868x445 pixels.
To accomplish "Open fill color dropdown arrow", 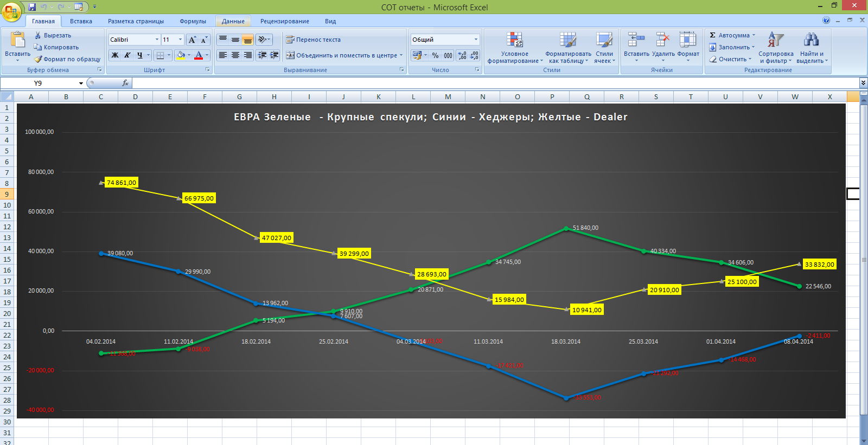I will (189, 55).
